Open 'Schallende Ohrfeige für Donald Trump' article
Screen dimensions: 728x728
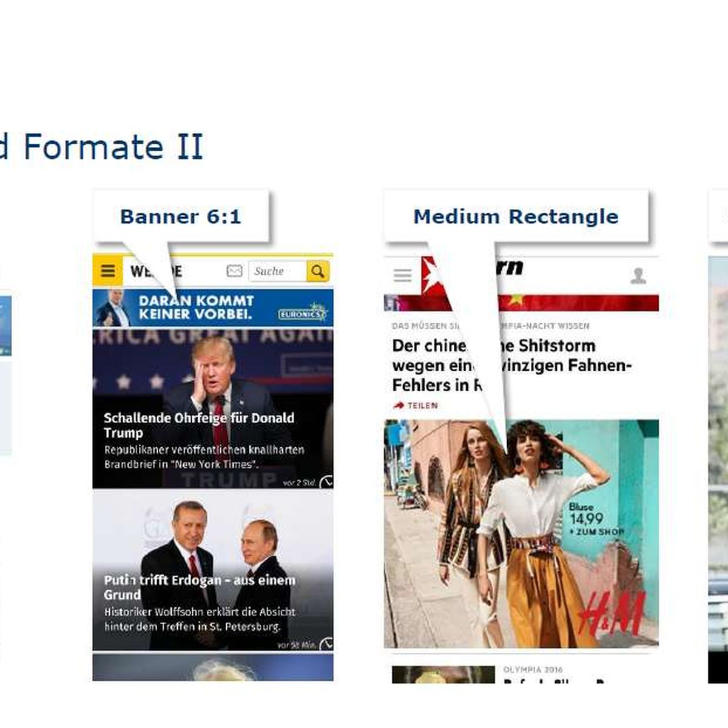[199, 425]
